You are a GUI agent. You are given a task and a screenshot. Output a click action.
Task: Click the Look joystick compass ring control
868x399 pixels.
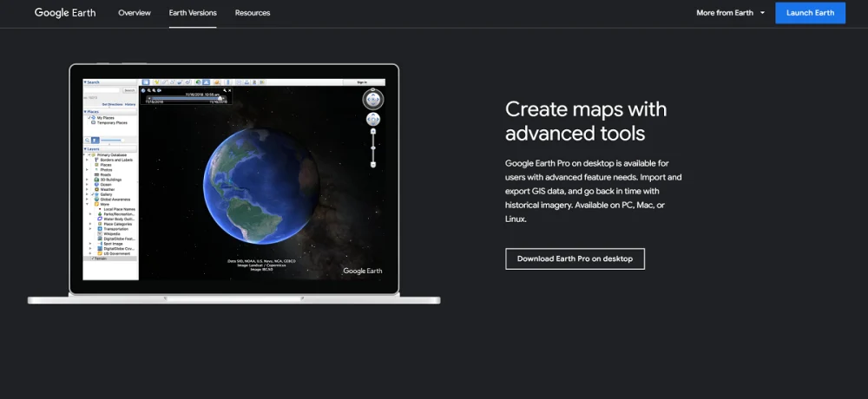pos(373,99)
